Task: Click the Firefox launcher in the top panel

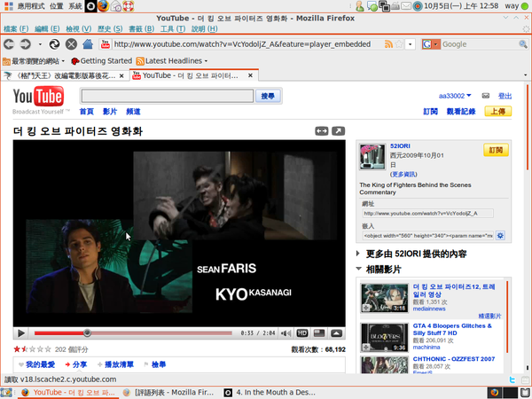Action: click(x=103, y=6)
